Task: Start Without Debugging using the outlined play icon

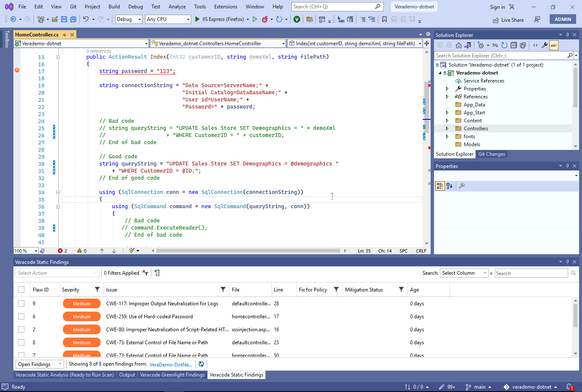Action: (x=255, y=19)
